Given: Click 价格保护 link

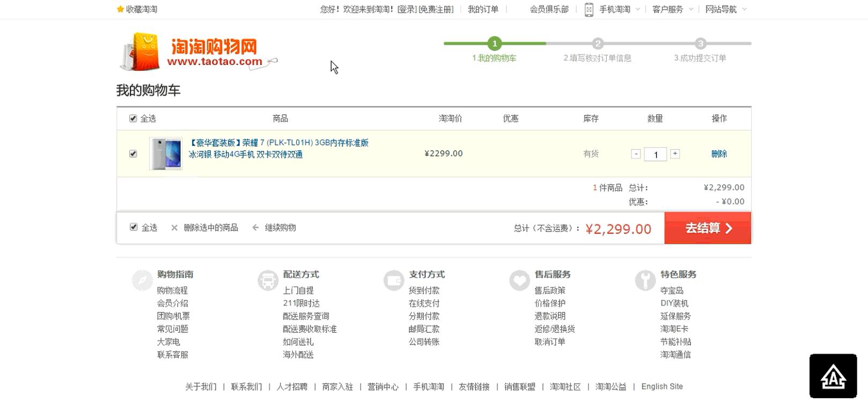Looking at the screenshot, I should tap(550, 303).
